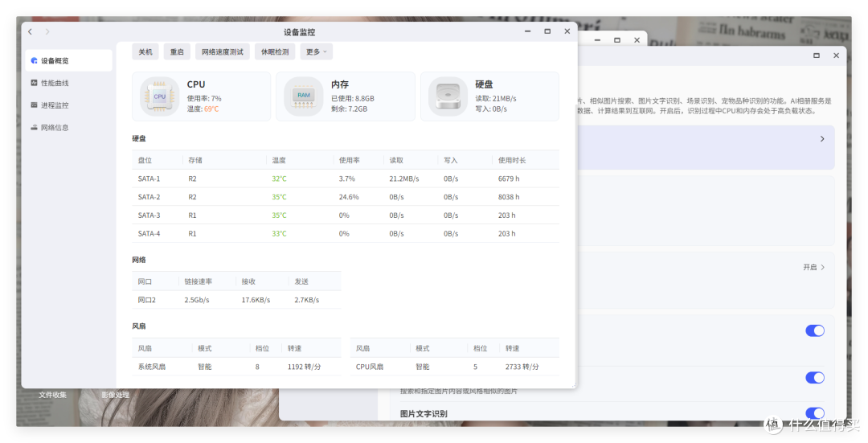Run 休眠检测
Screen dimensions: 868x443
coord(275,51)
